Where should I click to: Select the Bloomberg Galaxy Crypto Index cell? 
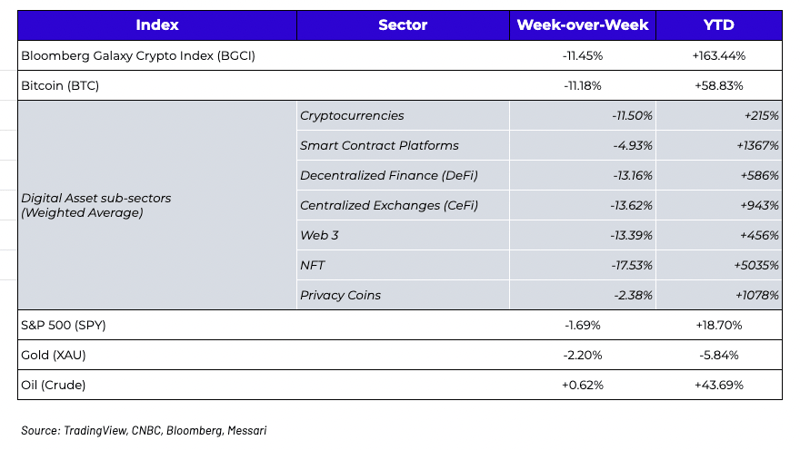point(138,56)
